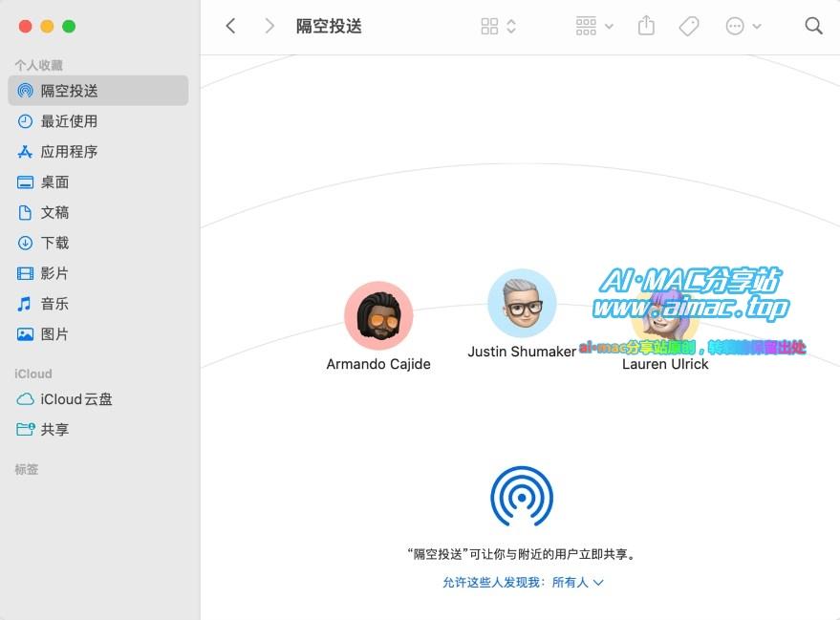The width and height of the screenshot is (840, 620).
Task: Click the Justin Shumaker name label
Action: click(x=522, y=352)
